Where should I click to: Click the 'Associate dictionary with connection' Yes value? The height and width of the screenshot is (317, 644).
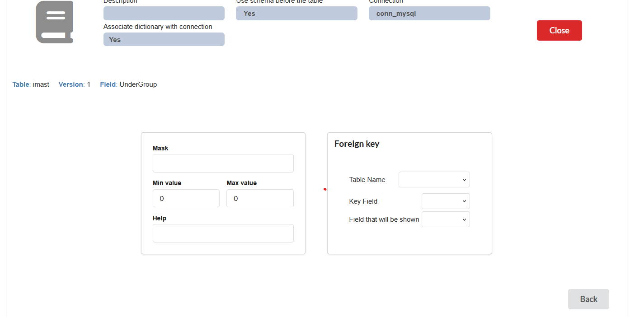click(x=164, y=39)
